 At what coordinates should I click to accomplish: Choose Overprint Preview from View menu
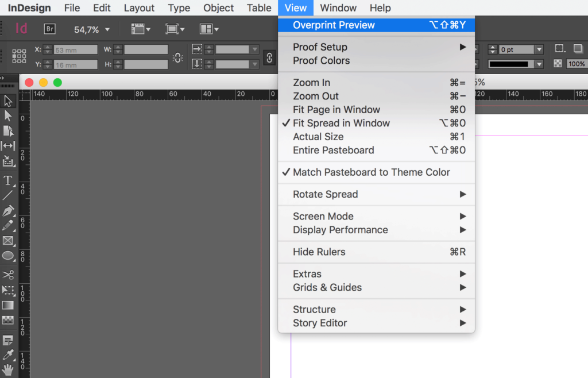click(335, 25)
